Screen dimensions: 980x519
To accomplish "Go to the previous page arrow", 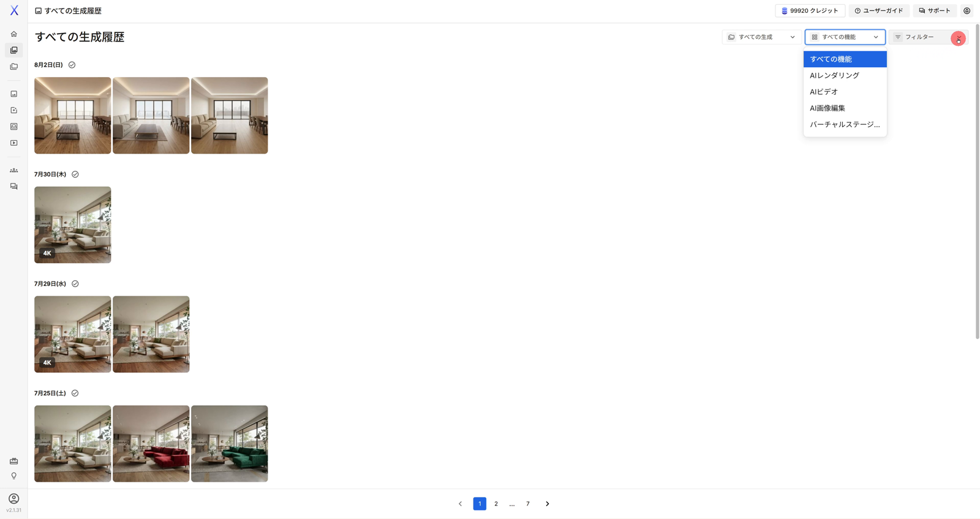I will 461,504.
